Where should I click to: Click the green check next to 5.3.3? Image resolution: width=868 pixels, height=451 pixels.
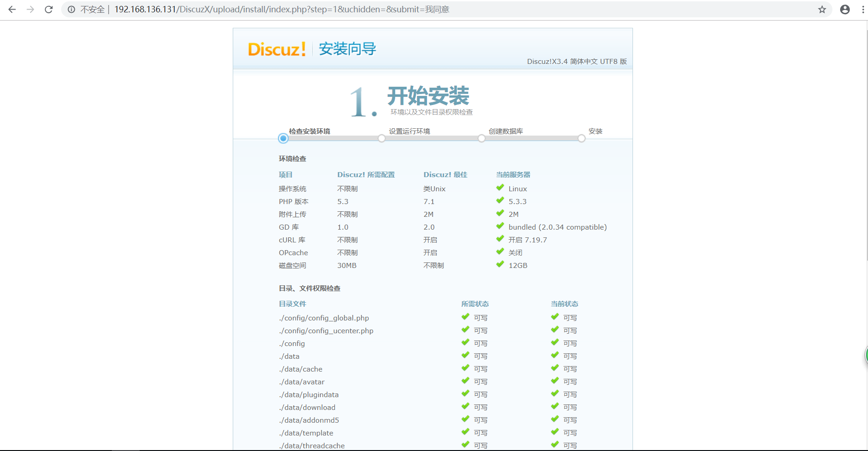500,200
